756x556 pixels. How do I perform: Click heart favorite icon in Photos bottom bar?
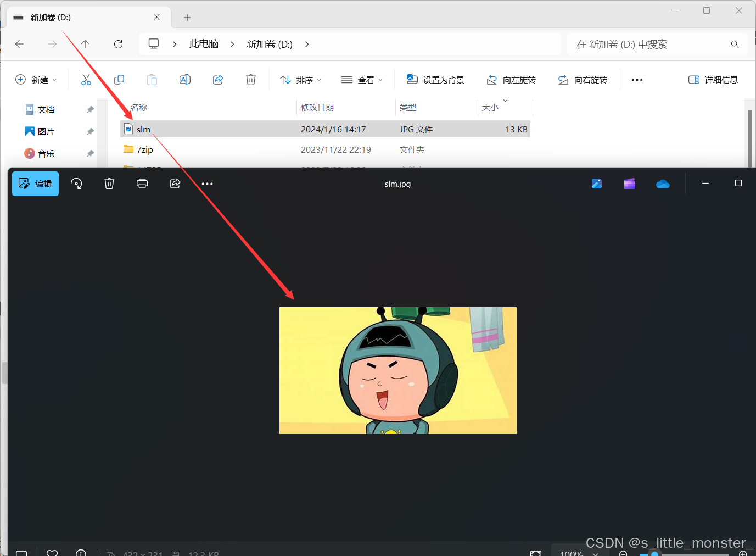(52, 553)
